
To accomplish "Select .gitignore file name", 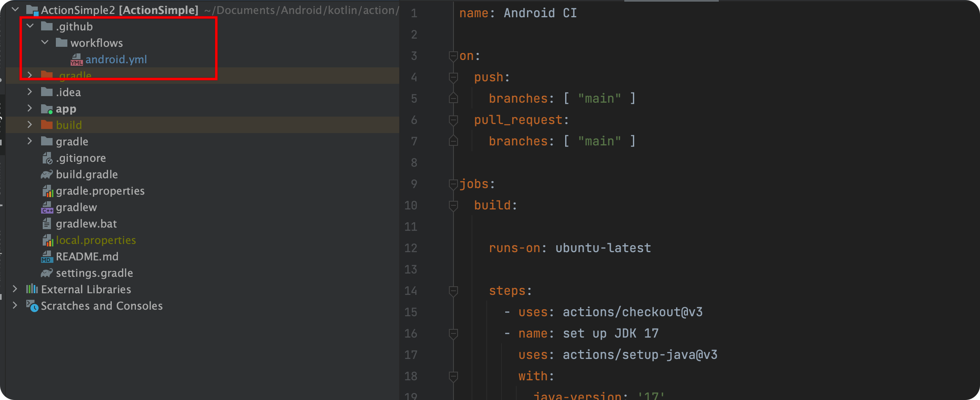I will coord(81,158).
